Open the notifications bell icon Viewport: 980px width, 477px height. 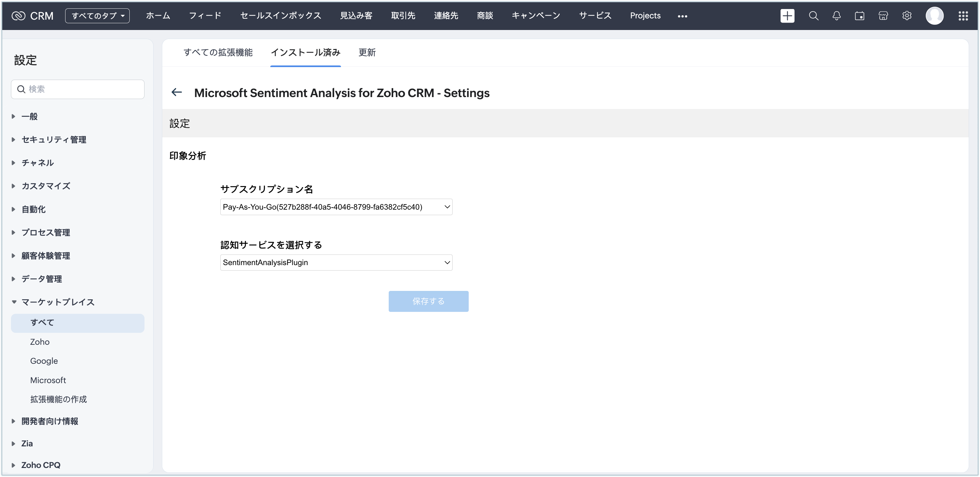coord(836,15)
